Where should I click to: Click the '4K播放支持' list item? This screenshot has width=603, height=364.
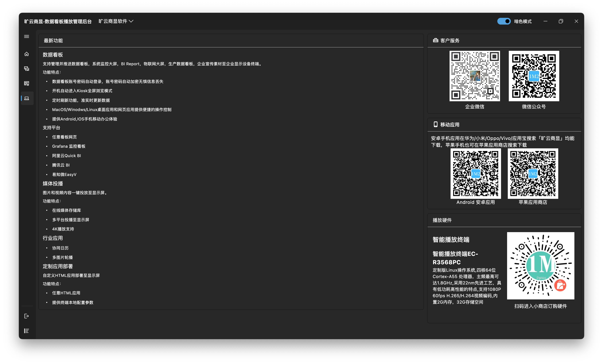[x=63, y=229]
